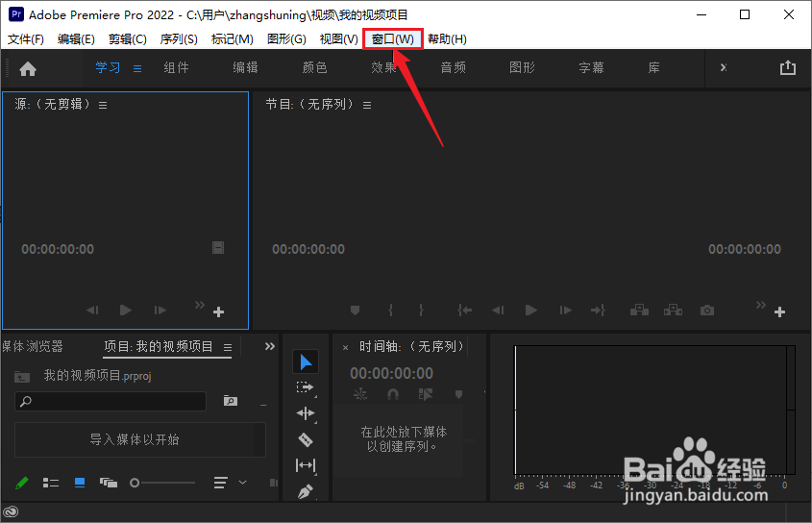Select the Selection tool arrow
This screenshot has width=812, height=523.
tap(306, 361)
